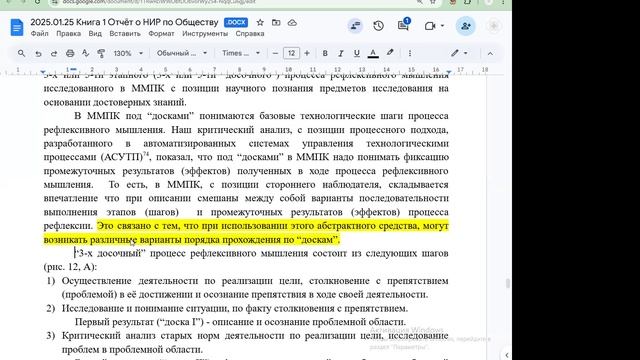Undo the last action
The height and width of the screenshot is (360, 640).
[38, 53]
